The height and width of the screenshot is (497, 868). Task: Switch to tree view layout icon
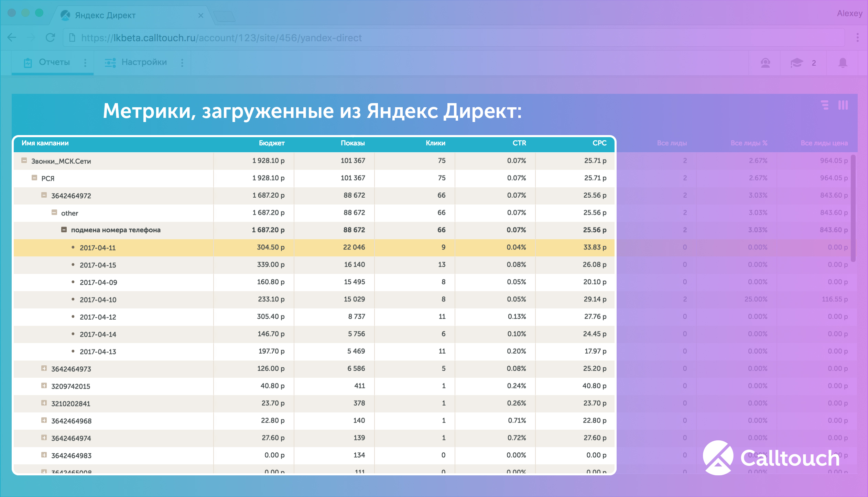825,105
